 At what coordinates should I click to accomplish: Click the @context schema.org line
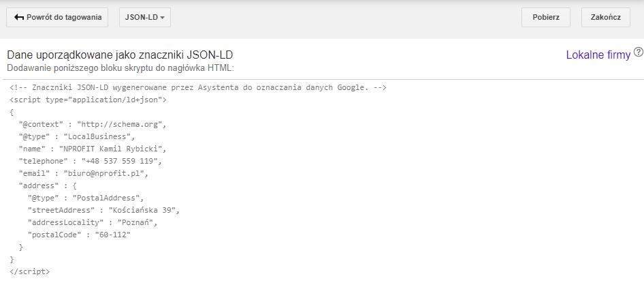tap(93, 125)
